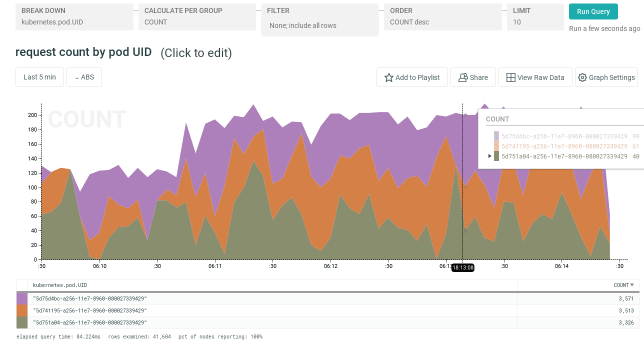Image resolution: width=644 pixels, height=348 pixels.
Task: Open the BREAK DOWN clause editor
Action: (74, 16)
